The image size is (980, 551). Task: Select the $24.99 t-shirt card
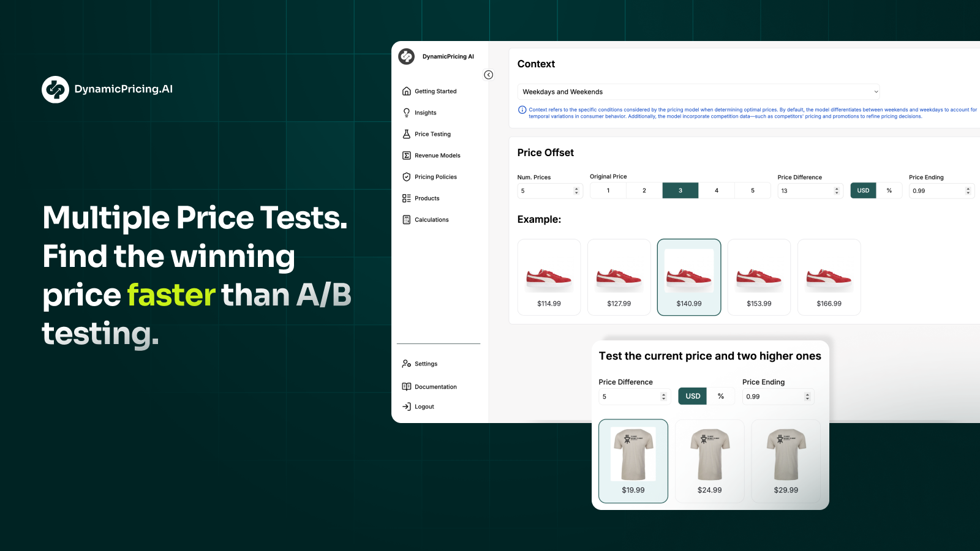tap(709, 461)
